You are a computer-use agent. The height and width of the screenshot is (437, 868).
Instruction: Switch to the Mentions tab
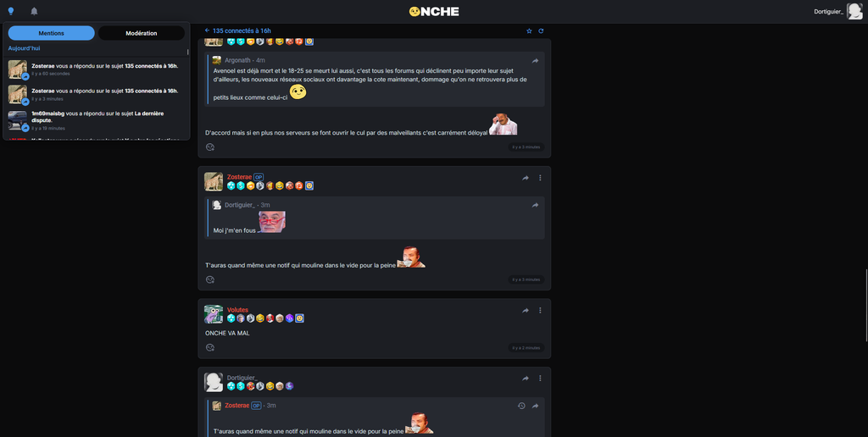[x=52, y=33]
